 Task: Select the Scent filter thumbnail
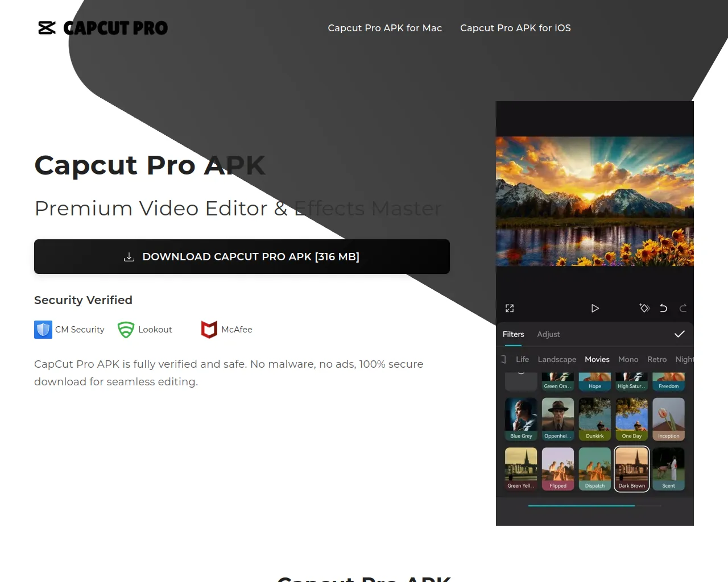tap(669, 469)
